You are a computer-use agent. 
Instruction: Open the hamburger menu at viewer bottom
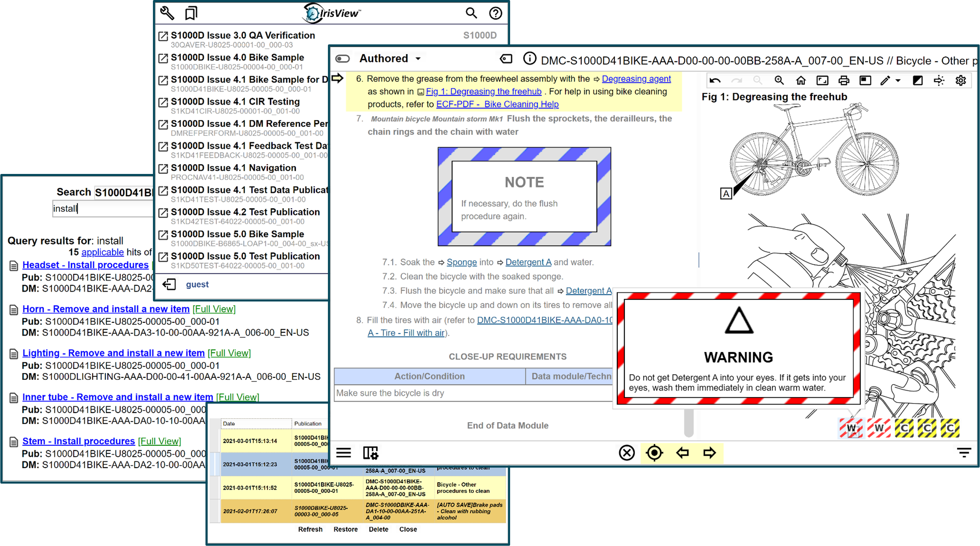coord(344,453)
